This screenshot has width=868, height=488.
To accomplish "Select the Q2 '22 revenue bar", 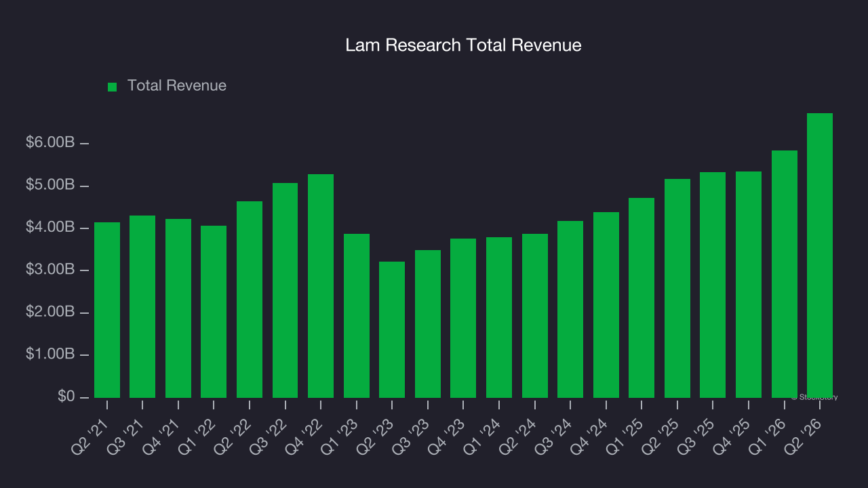I will (250, 300).
